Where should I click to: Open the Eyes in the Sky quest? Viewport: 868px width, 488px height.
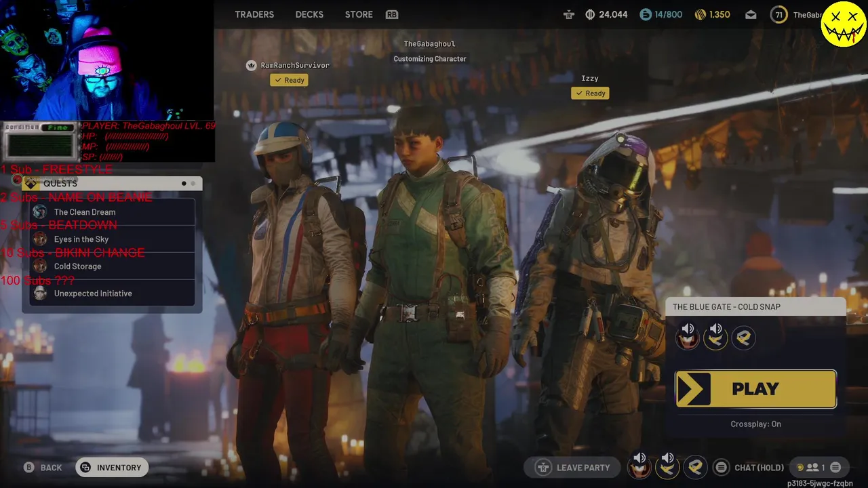tap(113, 239)
